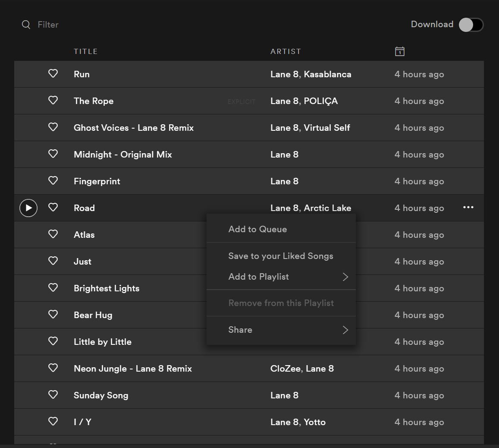This screenshot has height=448, width=499.
Task: Open artist link CloZee, Lane 8
Action: tap(302, 369)
